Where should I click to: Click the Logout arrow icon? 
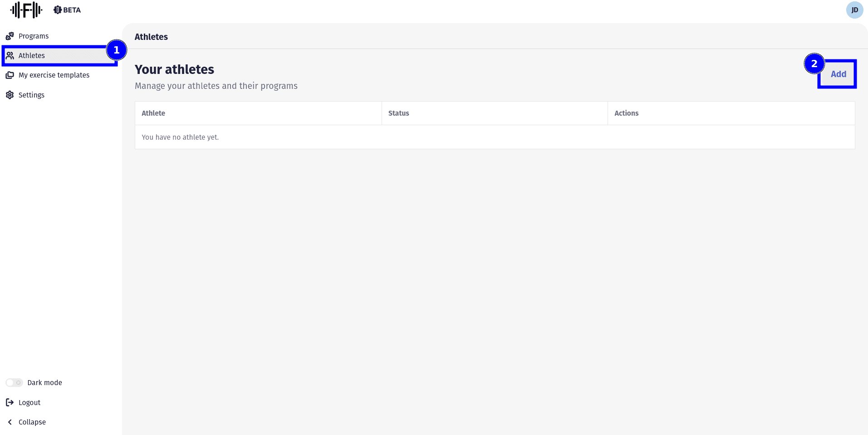[x=10, y=402]
